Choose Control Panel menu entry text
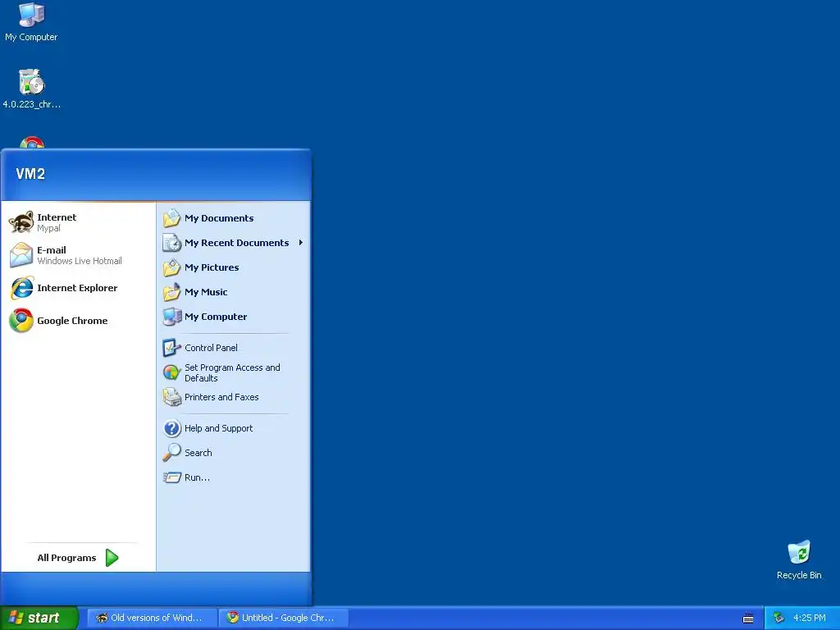This screenshot has width=840, height=630. [211, 348]
